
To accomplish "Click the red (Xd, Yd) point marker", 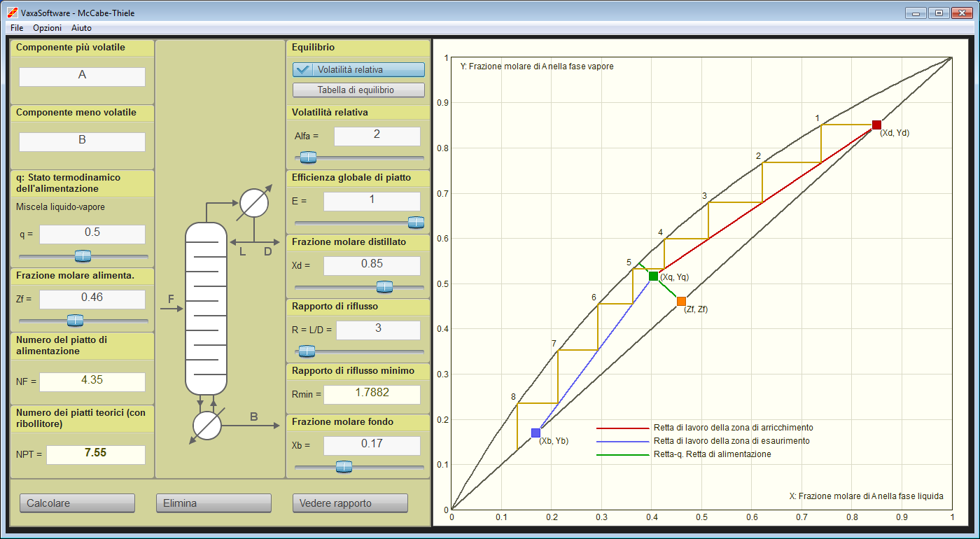I will click(x=876, y=125).
